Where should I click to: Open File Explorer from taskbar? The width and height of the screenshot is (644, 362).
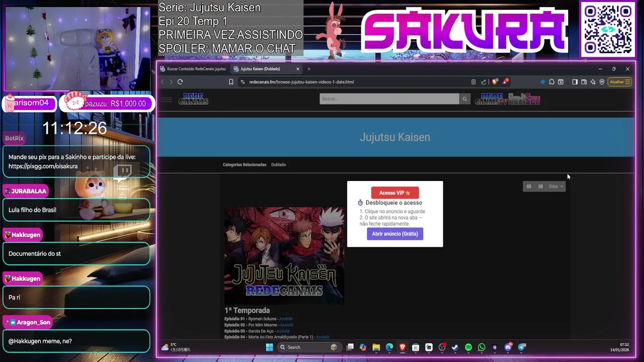(376, 347)
